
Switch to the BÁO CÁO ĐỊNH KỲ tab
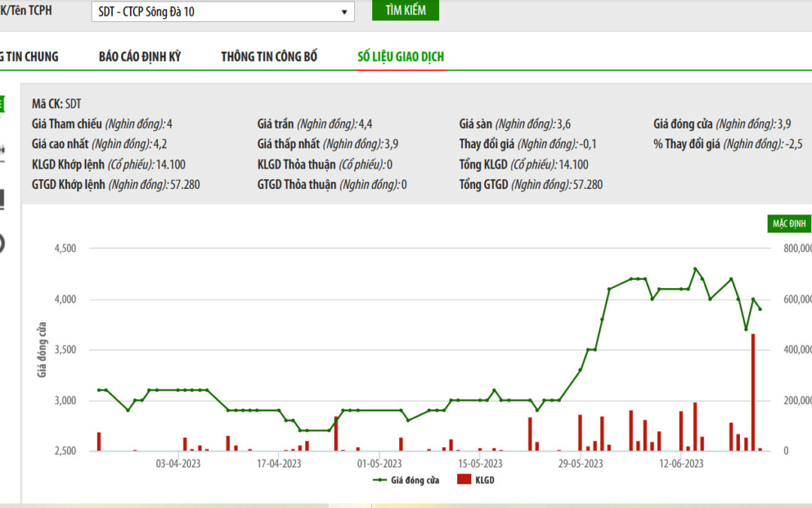tap(140, 57)
